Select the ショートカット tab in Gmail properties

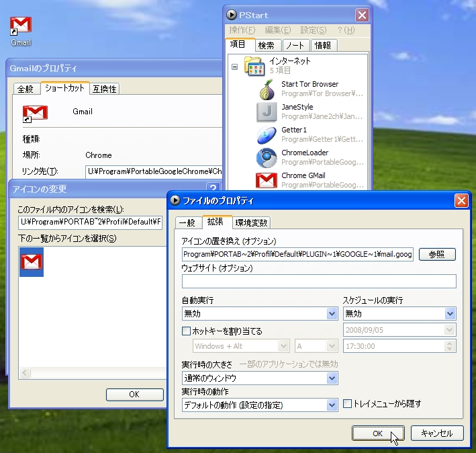pos(65,88)
